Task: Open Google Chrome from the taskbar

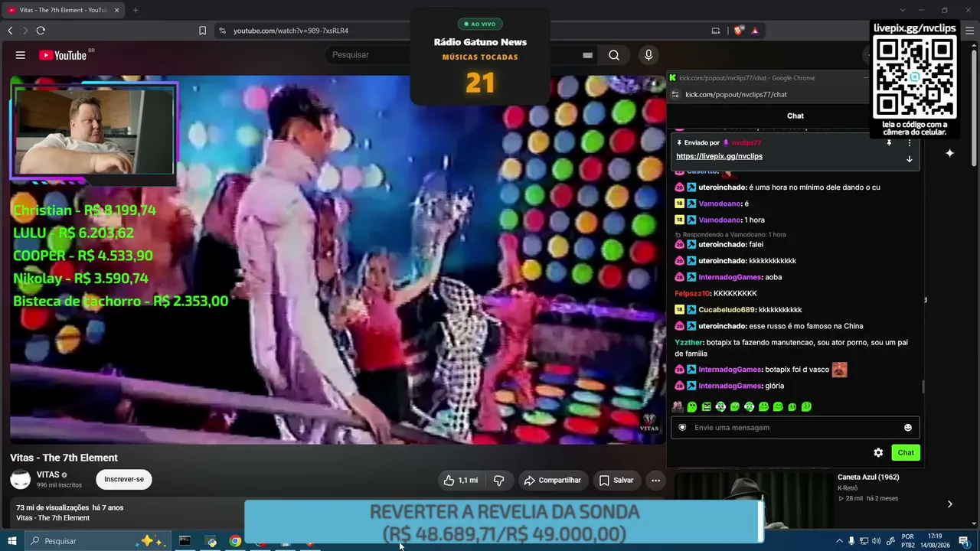Action: coord(235,541)
